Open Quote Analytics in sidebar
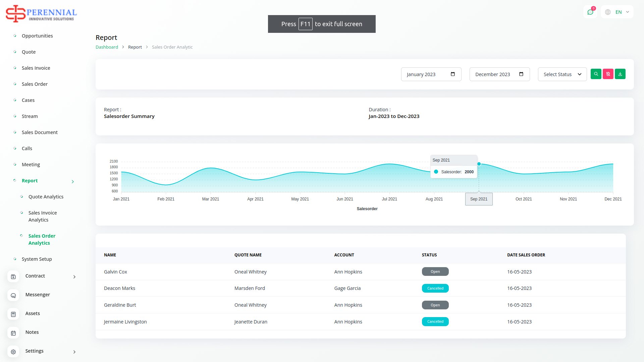 46,197
